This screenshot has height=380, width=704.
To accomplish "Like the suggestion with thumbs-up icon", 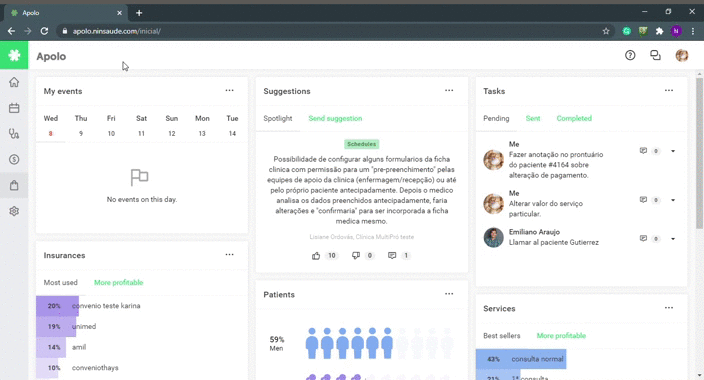I will [316, 256].
